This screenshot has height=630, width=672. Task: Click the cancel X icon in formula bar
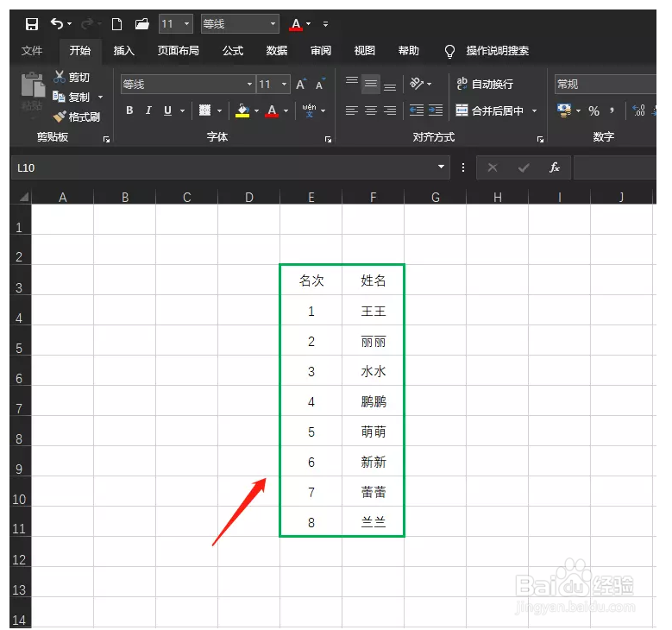click(493, 167)
